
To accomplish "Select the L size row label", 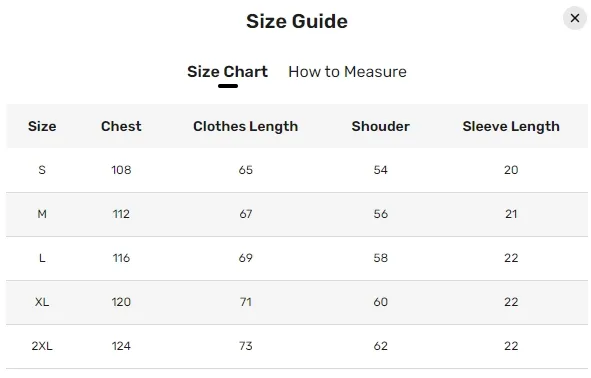I will [42, 258].
